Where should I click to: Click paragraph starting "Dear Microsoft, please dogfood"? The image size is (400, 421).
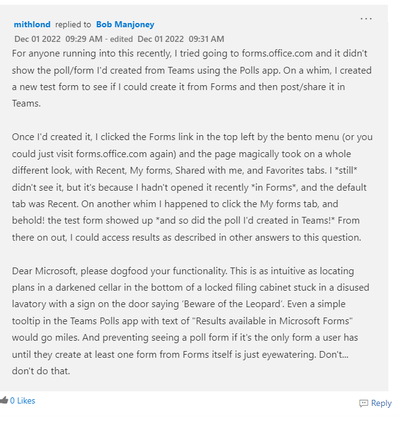[191, 321]
